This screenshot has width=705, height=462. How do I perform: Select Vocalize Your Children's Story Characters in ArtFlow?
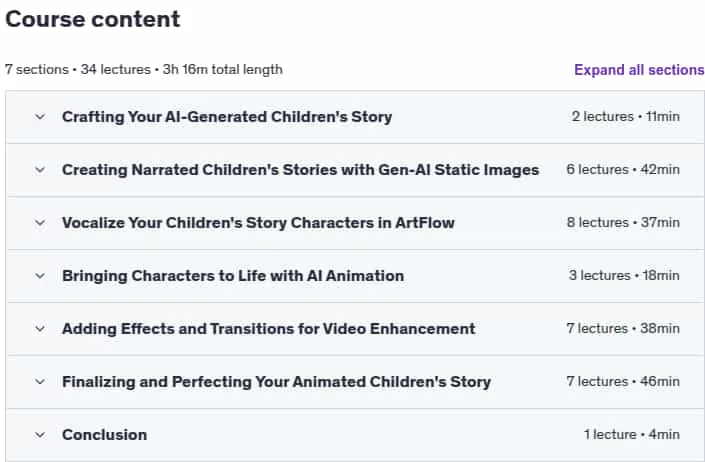258,223
